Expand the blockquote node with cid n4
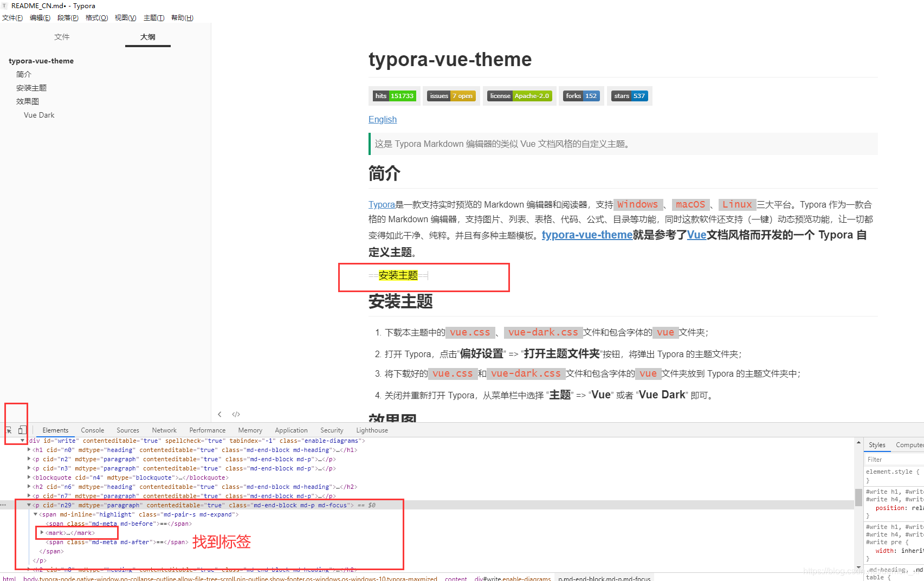This screenshot has height=581, width=924. point(29,477)
